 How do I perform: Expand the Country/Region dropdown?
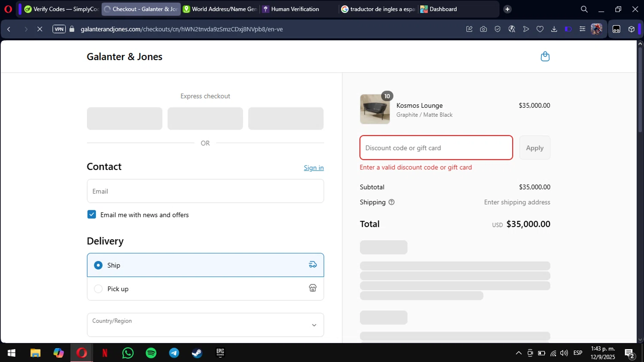(x=205, y=325)
